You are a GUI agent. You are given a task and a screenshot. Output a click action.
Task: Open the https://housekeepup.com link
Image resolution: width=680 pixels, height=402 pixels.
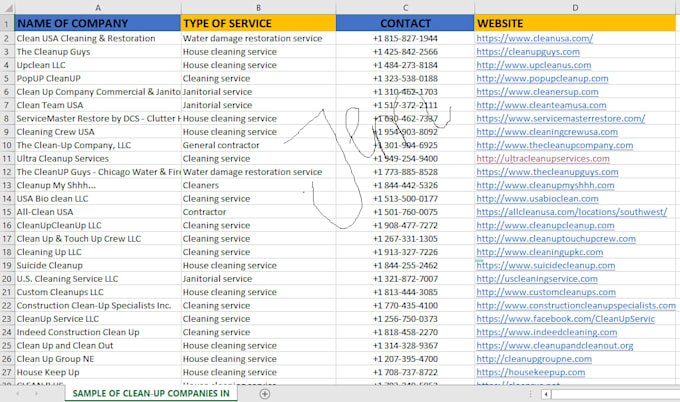[530, 373]
